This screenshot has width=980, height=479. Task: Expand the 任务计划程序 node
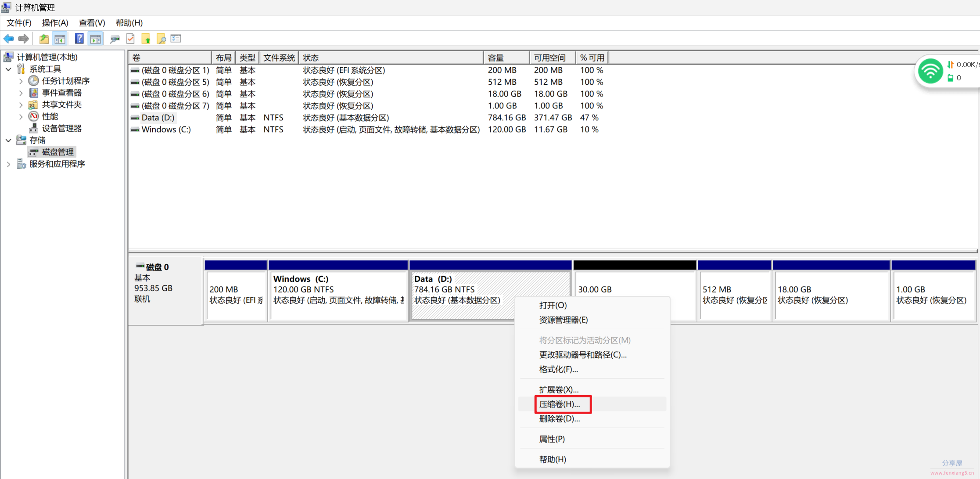(21, 81)
